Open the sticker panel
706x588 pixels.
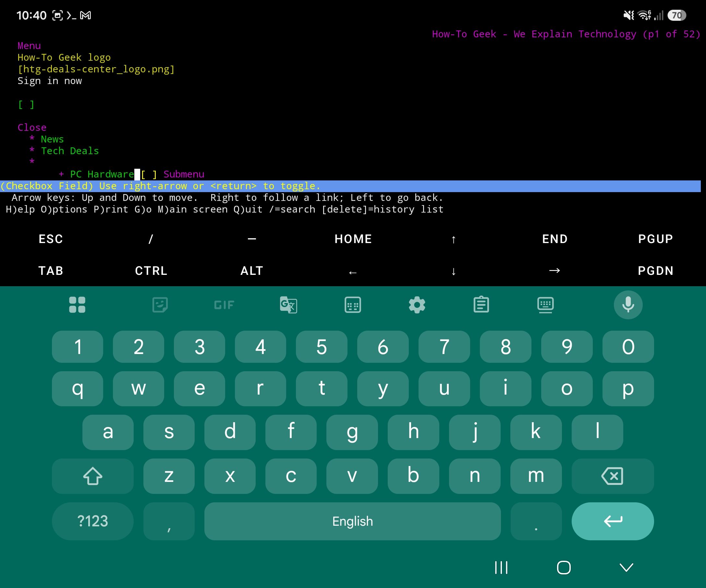point(160,305)
